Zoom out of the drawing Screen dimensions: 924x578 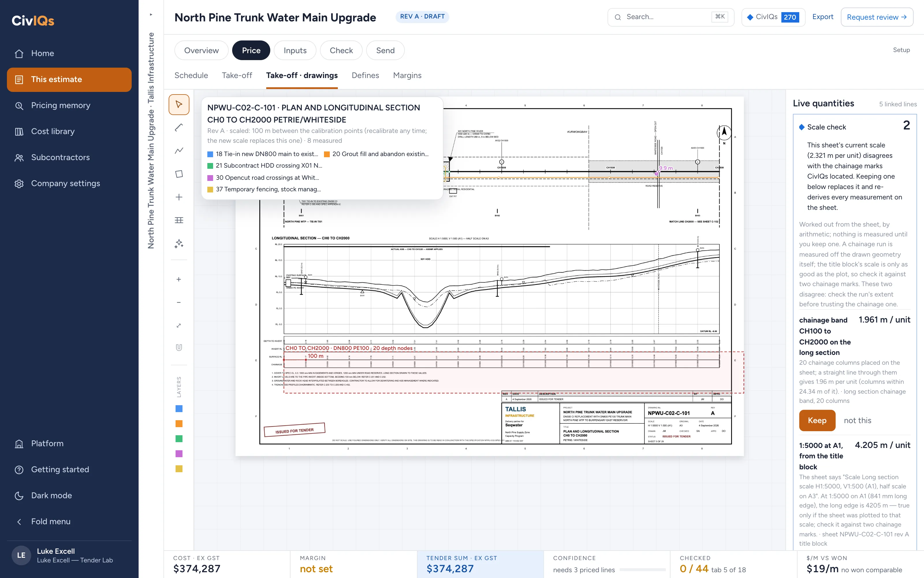179,302
